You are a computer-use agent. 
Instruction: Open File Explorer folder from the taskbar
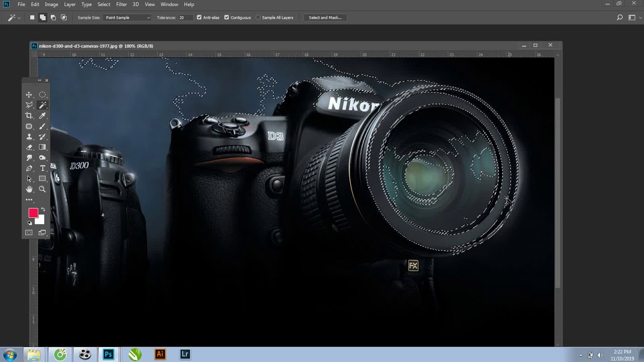(34, 355)
